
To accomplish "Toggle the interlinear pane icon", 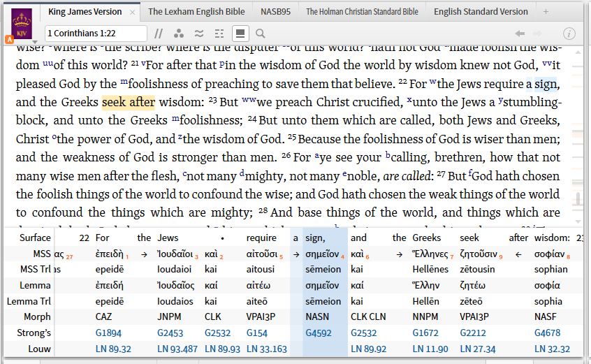I will click(240, 34).
